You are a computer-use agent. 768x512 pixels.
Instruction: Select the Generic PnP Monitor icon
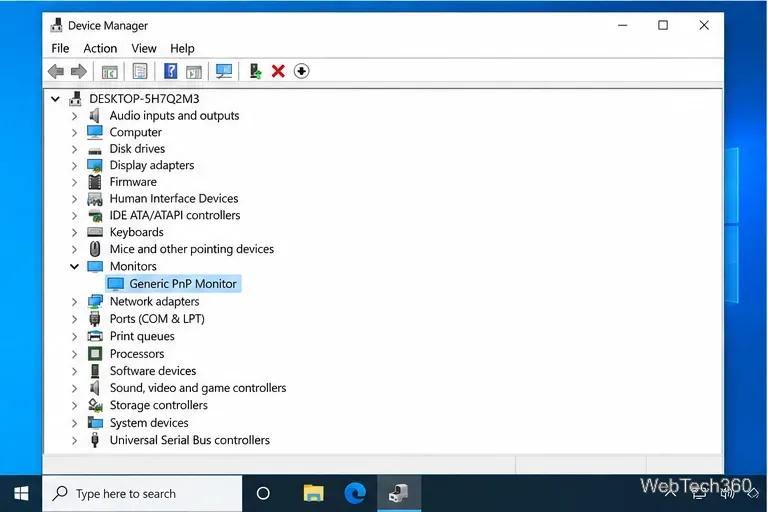tap(116, 284)
